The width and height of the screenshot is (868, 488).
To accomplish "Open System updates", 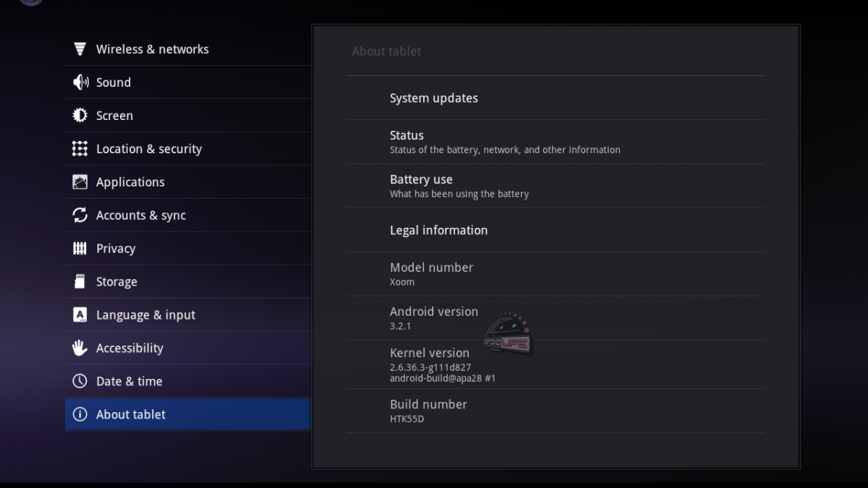I will (555, 98).
